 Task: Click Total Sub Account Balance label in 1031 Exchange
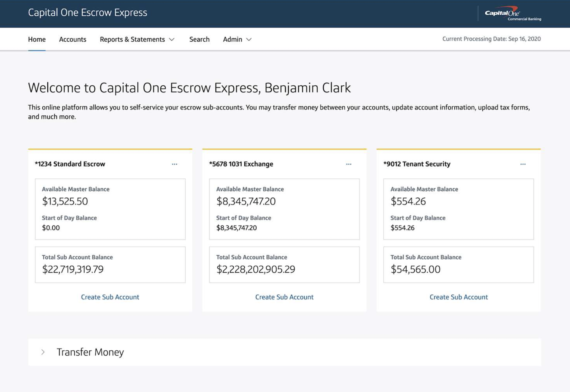[252, 257]
